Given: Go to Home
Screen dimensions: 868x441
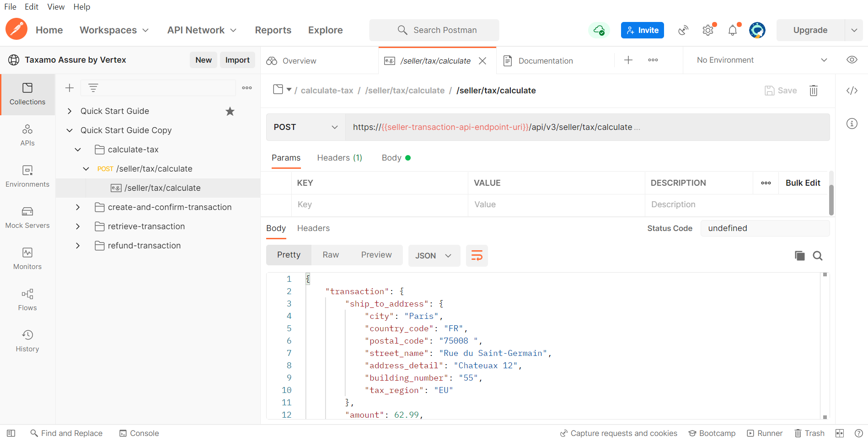Looking at the screenshot, I should coord(49,30).
